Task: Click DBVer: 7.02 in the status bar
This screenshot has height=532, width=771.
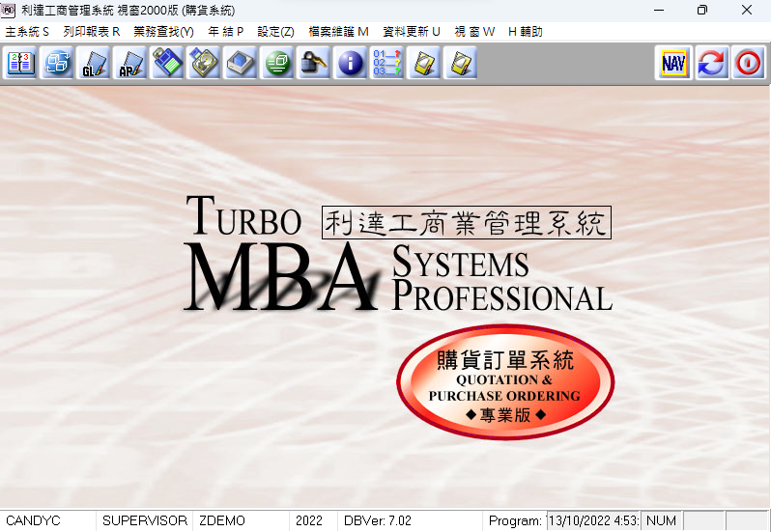Action: coord(378,520)
